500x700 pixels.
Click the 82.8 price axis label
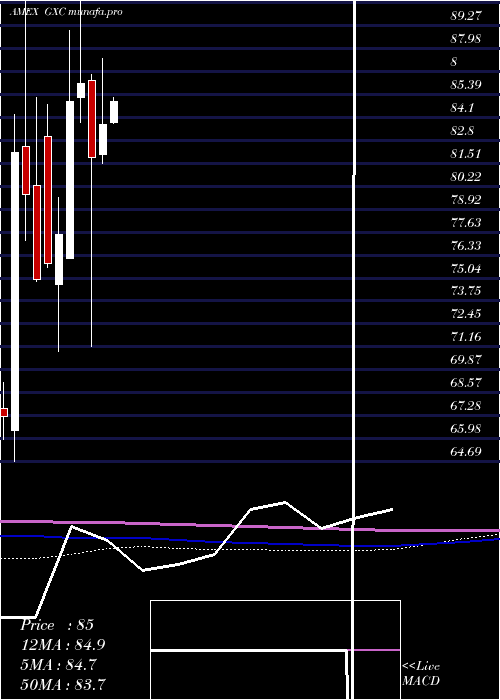coord(463,131)
